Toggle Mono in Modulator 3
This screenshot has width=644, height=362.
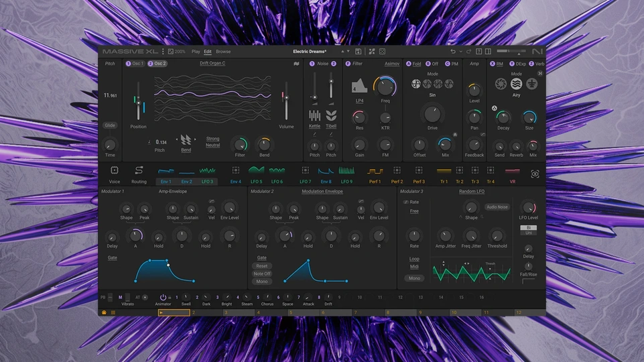point(414,278)
